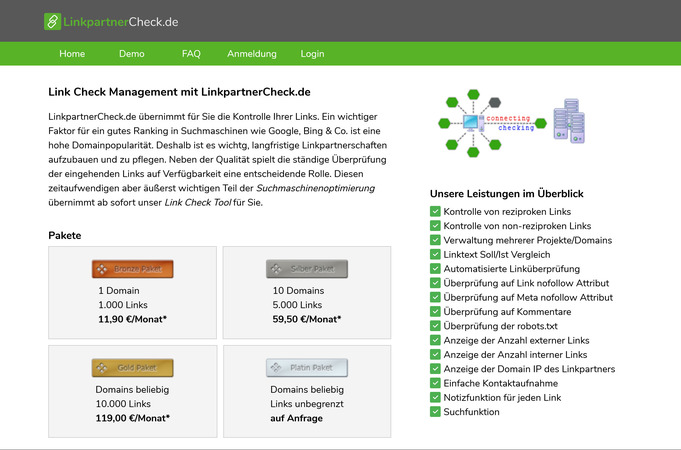Click the 'Linktext Soll/Ist Vergleich' list text
The width and height of the screenshot is (681, 450).
496,255
